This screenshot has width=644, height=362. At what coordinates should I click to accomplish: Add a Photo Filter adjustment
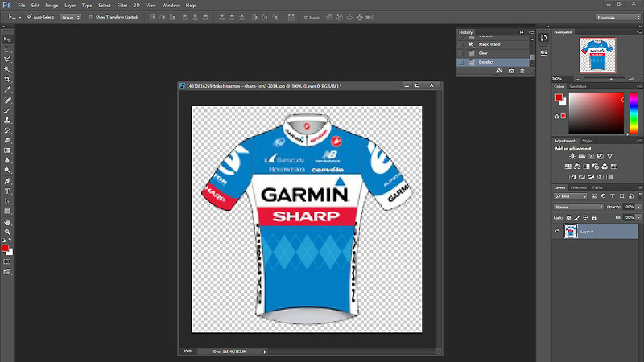click(x=596, y=167)
